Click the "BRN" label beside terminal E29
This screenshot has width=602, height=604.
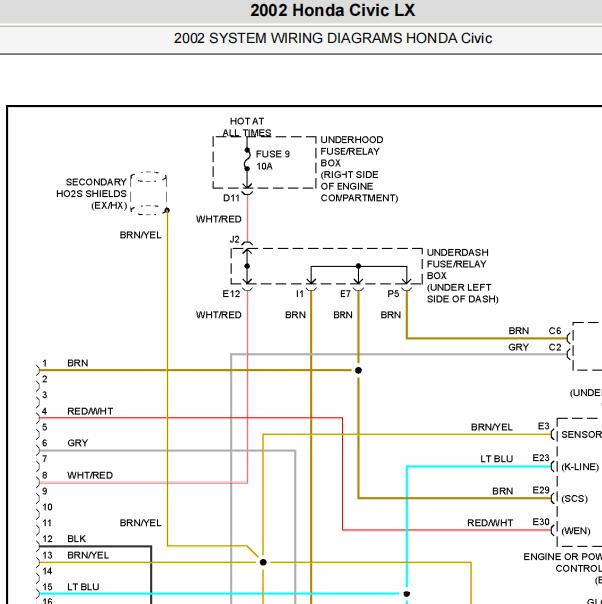click(x=503, y=491)
